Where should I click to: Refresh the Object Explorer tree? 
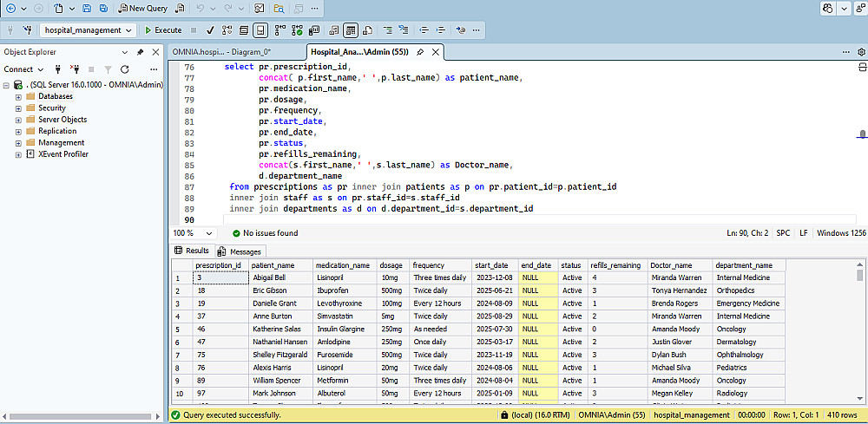coord(125,69)
